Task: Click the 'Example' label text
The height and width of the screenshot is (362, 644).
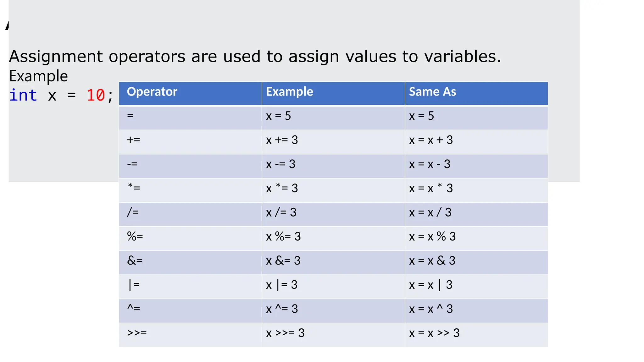Action: pyautogui.click(x=38, y=76)
